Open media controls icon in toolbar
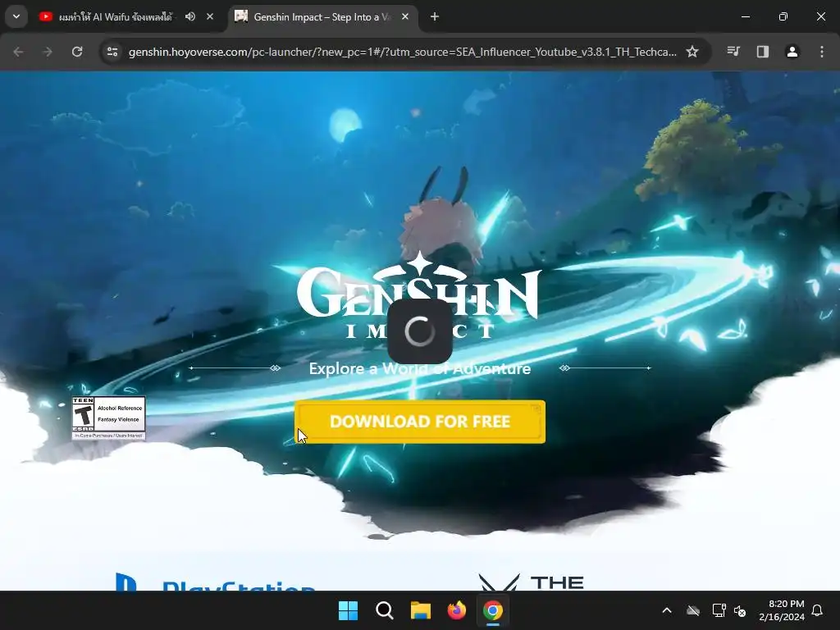Image resolution: width=840 pixels, height=630 pixels. (733, 52)
